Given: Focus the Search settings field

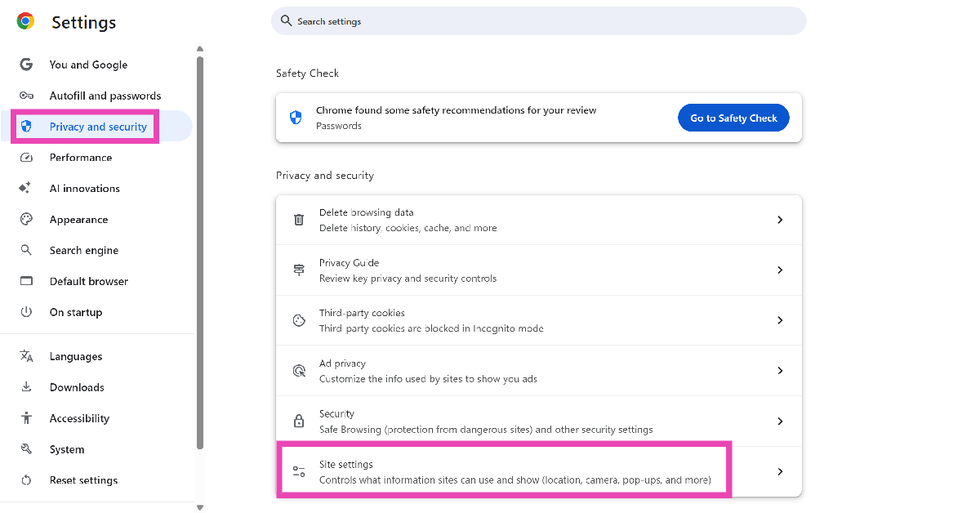Looking at the screenshot, I should click(539, 21).
